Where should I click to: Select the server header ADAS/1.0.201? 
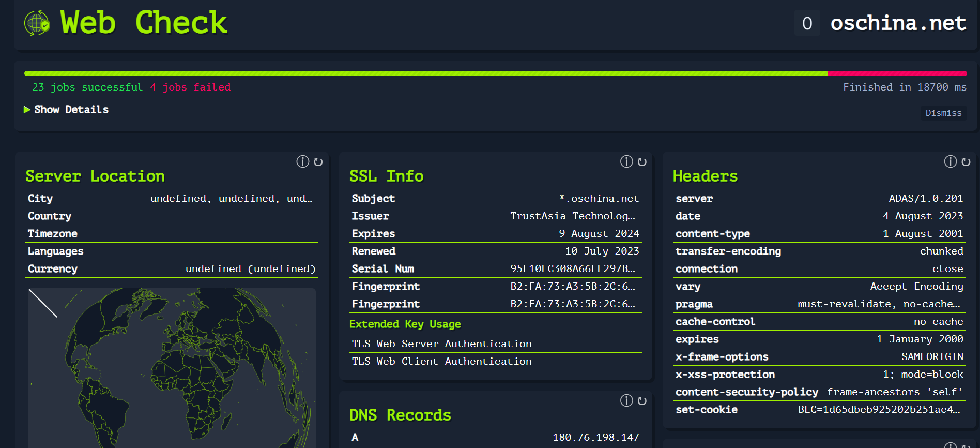click(819, 199)
